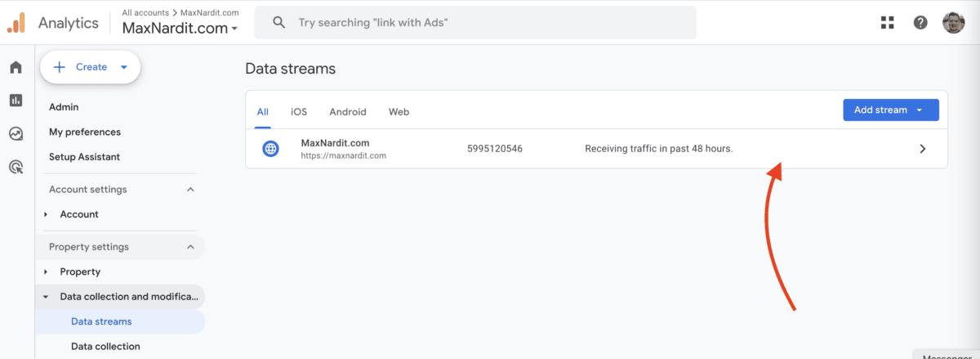The image size is (980, 359).
Task: Open MaxNardit.com stream details chevron
Action: [x=923, y=149]
